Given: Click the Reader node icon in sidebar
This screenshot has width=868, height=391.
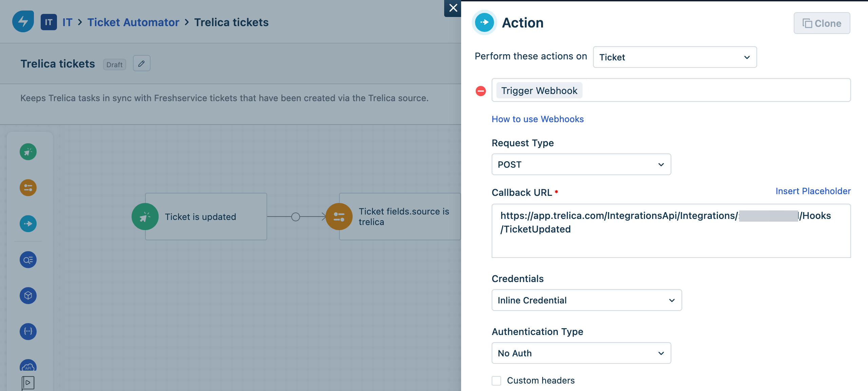Looking at the screenshot, I should (28, 260).
